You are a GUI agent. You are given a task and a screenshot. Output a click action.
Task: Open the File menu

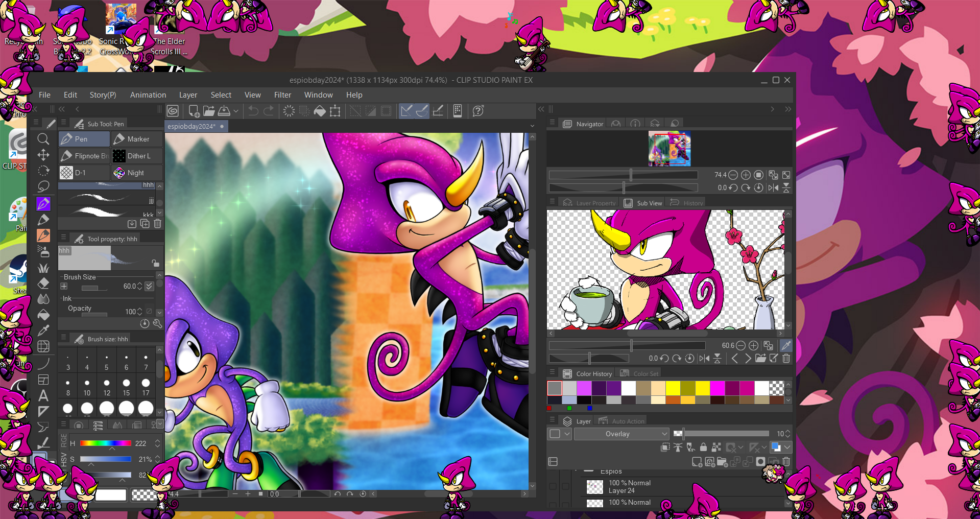click(x=44, y=95)
